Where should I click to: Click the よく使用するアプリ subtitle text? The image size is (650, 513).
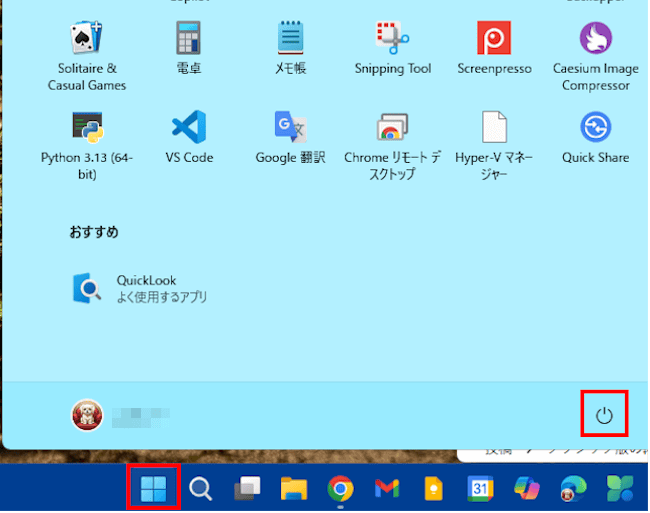tap(162, 297)
